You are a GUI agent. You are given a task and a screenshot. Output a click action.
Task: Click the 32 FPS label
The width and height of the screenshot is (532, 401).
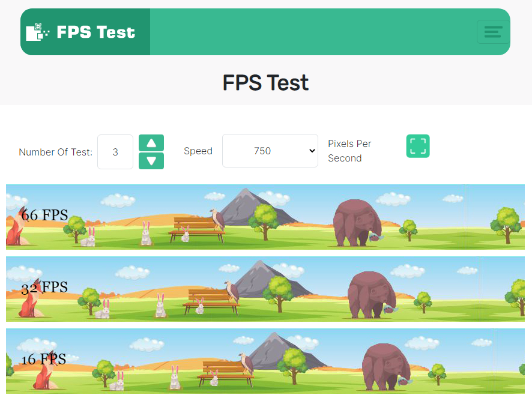pyautogui.click(x=44, y=288)
